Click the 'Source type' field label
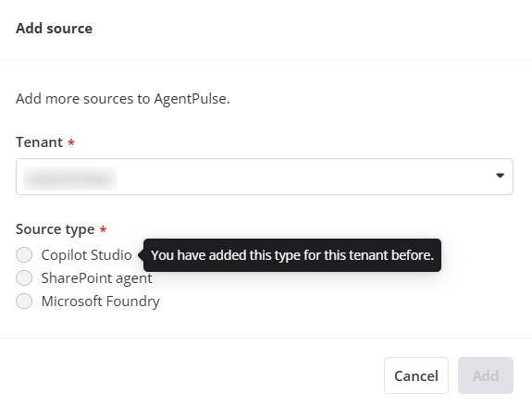This screenshot has width=532, height=406. coord(56,229)
